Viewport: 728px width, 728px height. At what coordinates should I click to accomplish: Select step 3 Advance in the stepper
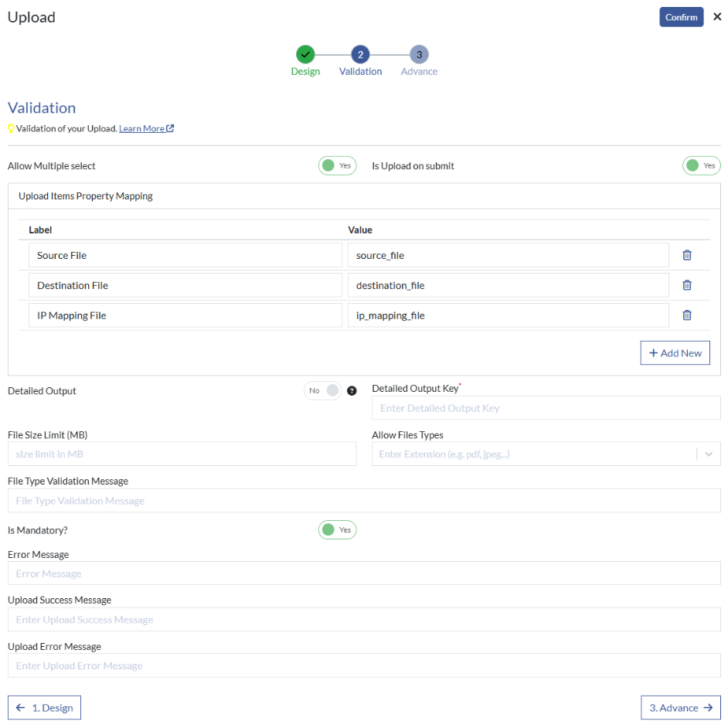tap(419, 55)
